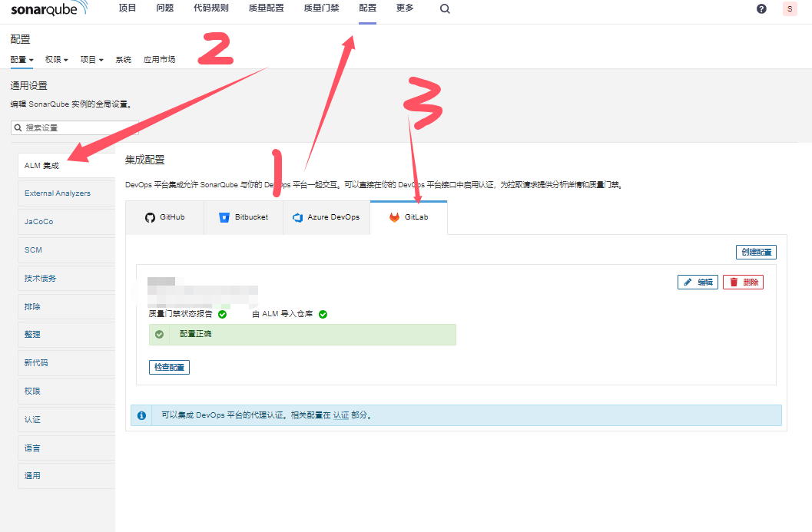The width and height of the screenshot is (812, 532).
Task: Click the red 删除 button
Action: pyautogui.click(x=743, y=282)
